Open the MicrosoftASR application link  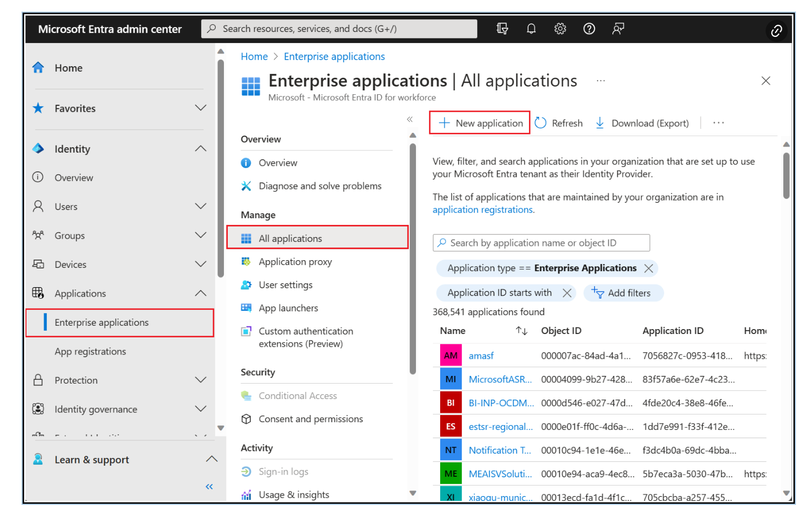[x=500, y=379]
